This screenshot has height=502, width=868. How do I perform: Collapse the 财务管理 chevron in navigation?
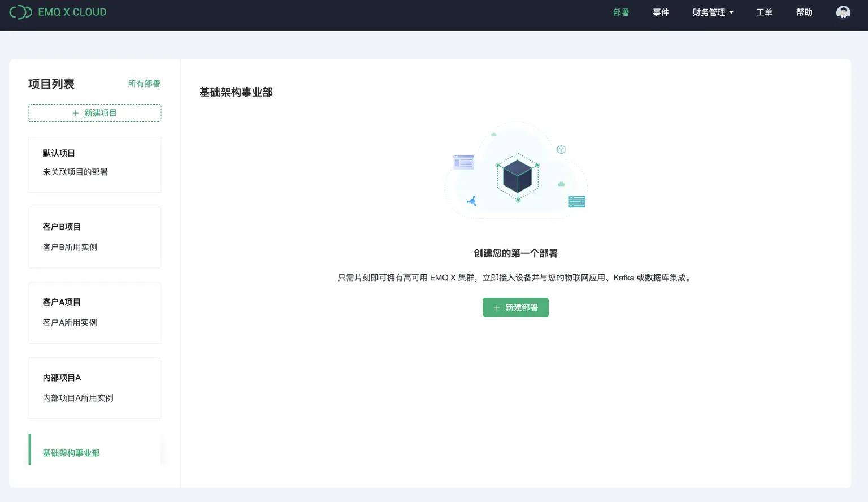[x=732, y=12]
